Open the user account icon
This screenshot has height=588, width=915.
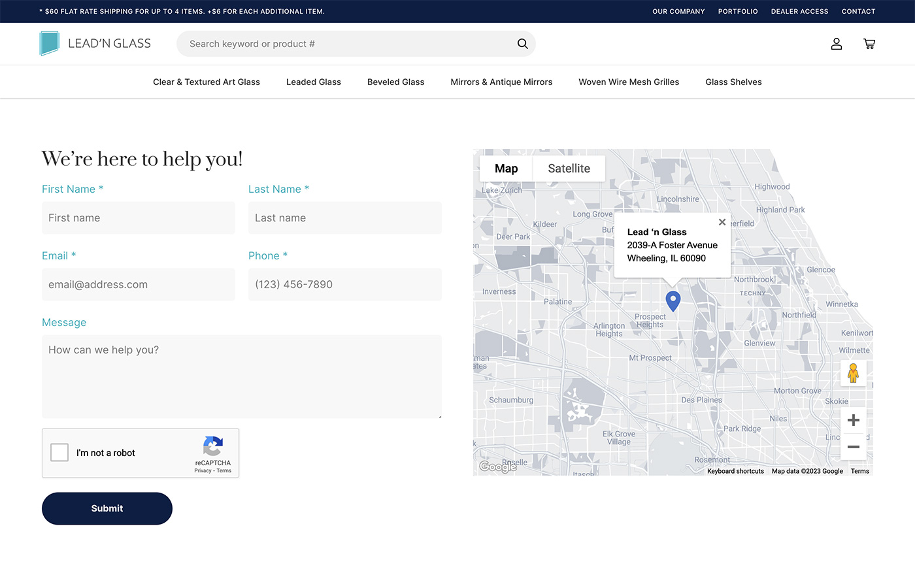tap(837, 44)
